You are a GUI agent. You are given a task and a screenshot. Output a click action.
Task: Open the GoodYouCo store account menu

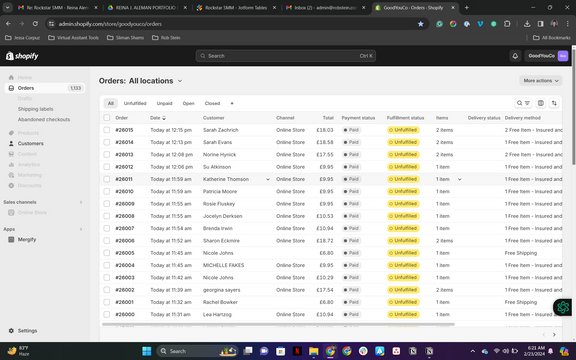coord(547,56)
